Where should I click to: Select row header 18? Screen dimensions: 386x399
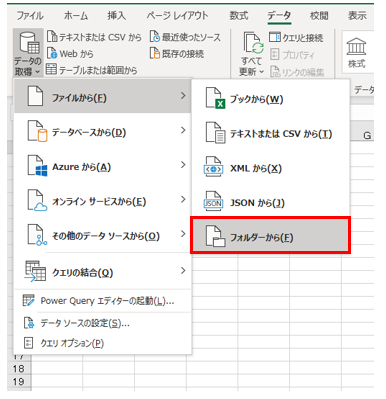coord(19,369)
